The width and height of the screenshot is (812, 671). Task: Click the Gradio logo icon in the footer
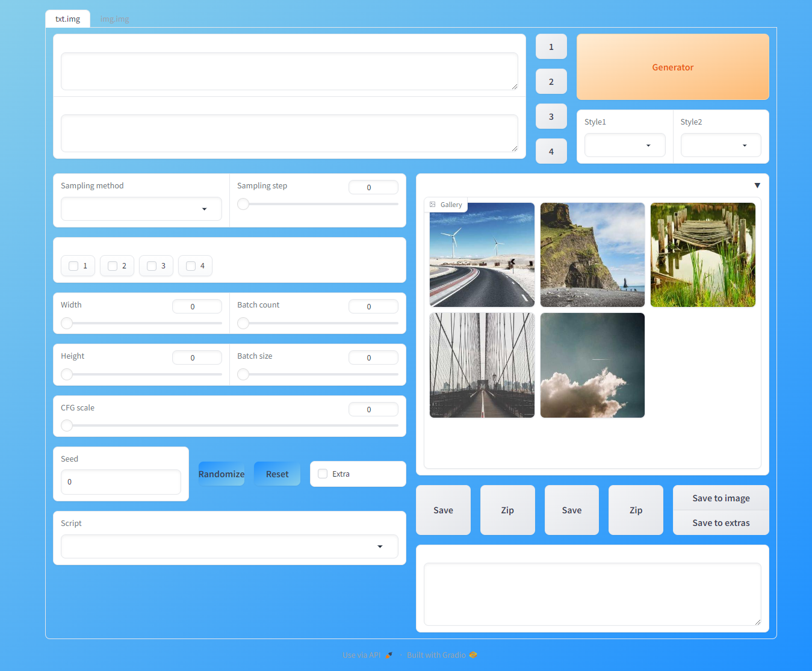coord(473,655)
